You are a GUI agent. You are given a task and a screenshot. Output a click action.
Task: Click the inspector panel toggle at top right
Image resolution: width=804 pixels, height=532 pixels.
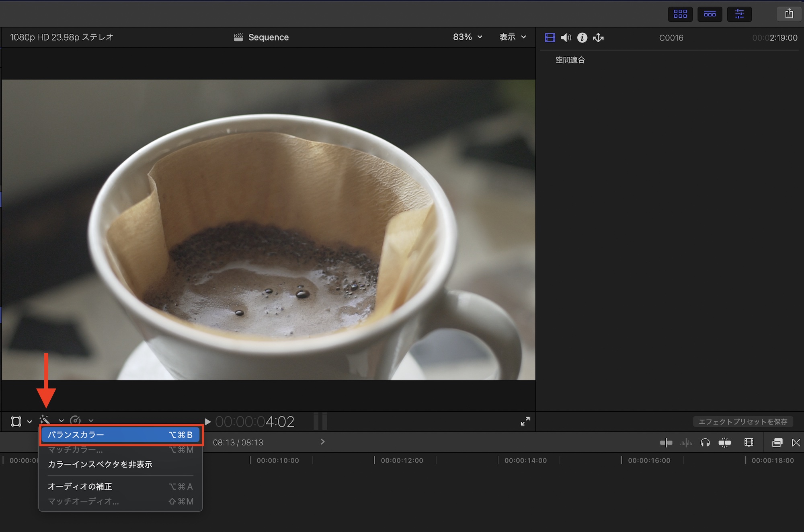(x=739, y=14)
